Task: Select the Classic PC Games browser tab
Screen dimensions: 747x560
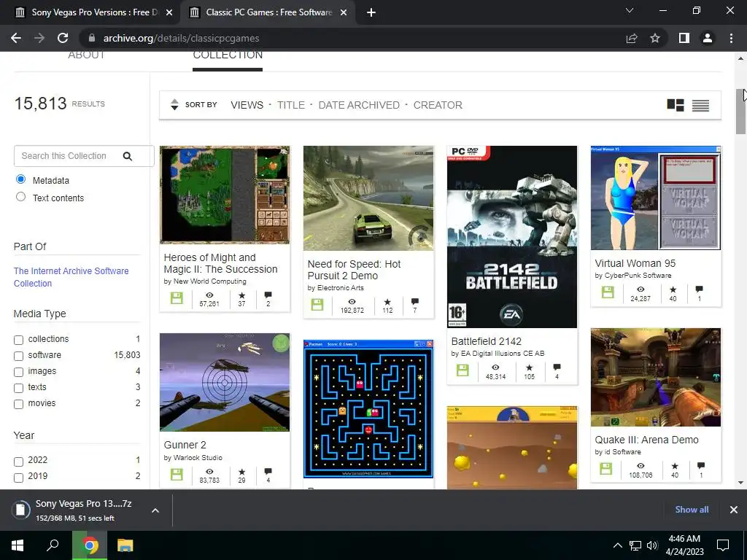Action: [268, 12]
